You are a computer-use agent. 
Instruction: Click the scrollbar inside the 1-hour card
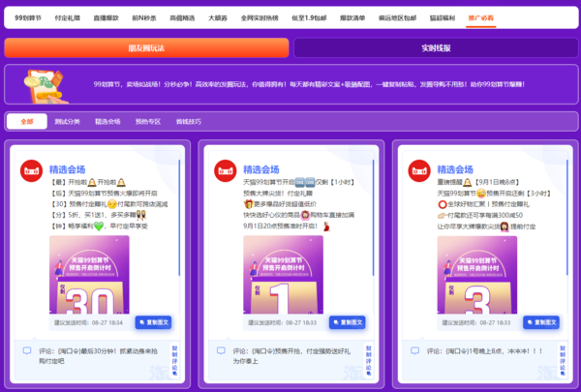(373, 218)
